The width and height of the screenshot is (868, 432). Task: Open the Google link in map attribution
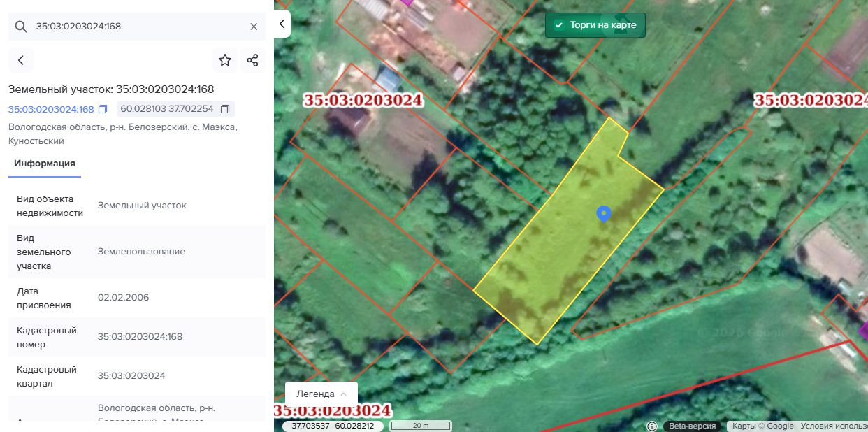click(x=780, y=426)
